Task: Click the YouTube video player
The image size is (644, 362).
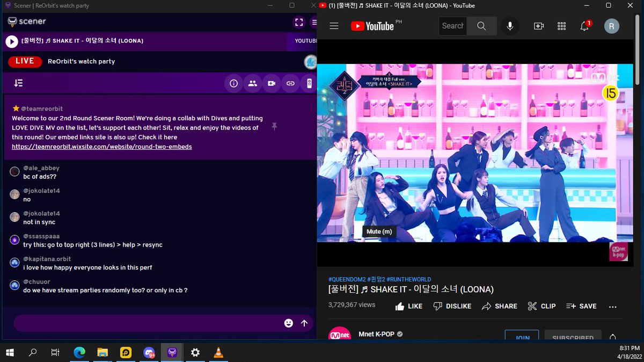Action: tap(475, 153)
